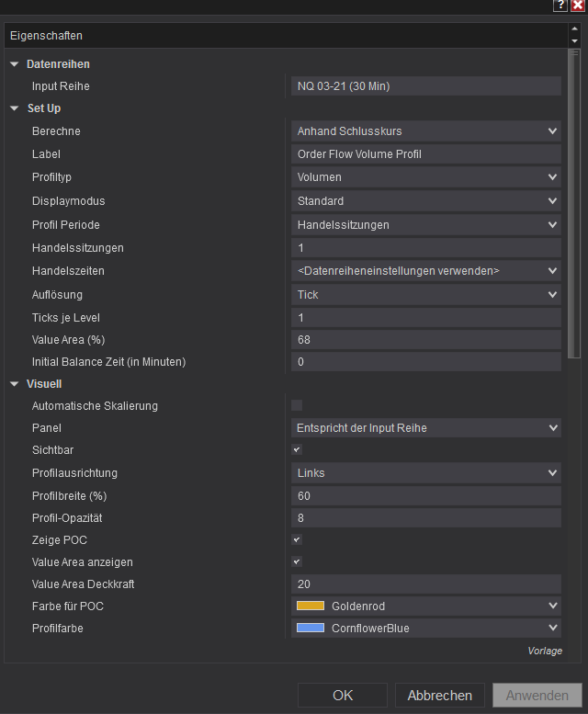This screenshot has height=714, width=588.
Task: Collapse the Visuell section
Action: (14, 384)
